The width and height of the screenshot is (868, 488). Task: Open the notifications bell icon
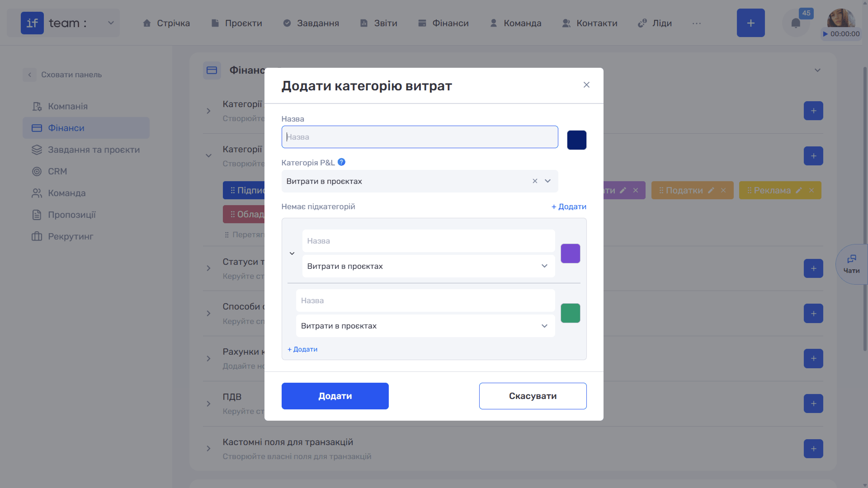(796, 23)
